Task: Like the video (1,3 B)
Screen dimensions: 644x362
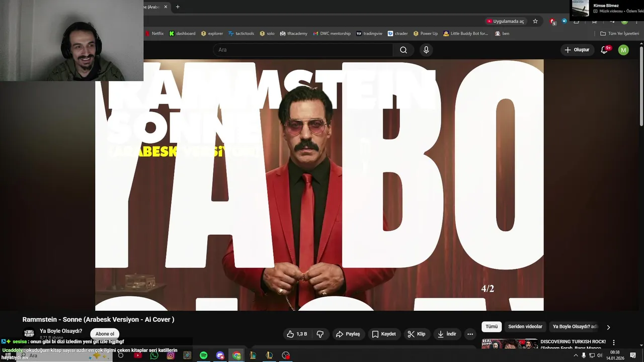Action: pyautogui.click(x=297, y=334)
